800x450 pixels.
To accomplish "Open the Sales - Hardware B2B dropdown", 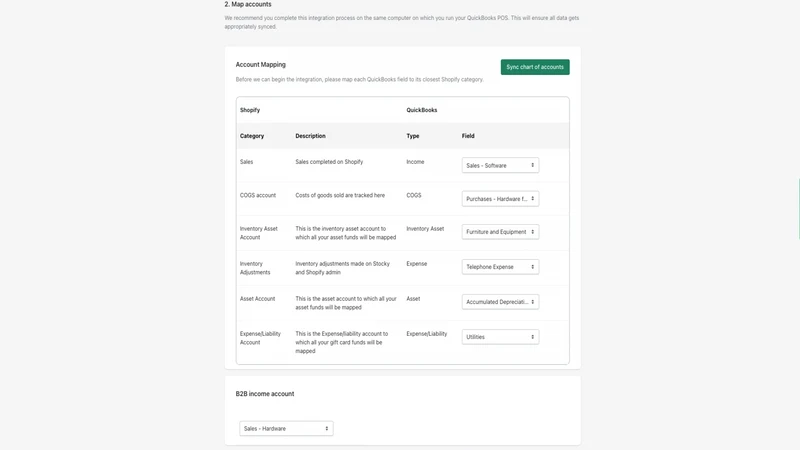I will (x=286, y=429).
